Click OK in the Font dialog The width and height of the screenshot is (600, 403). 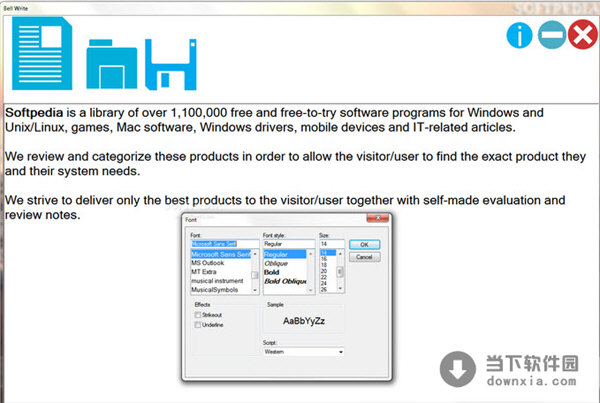pos(364,245)
